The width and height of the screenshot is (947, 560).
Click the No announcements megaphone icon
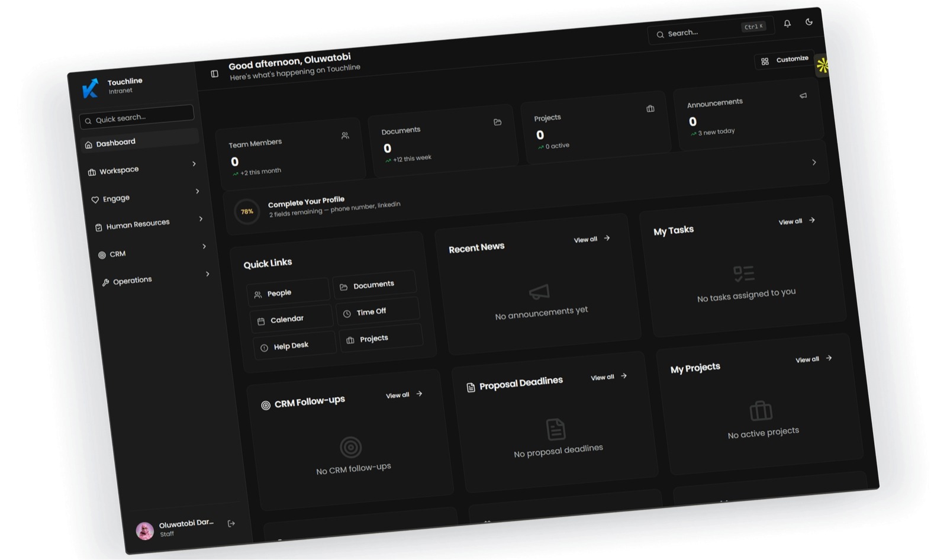(539, 291)
